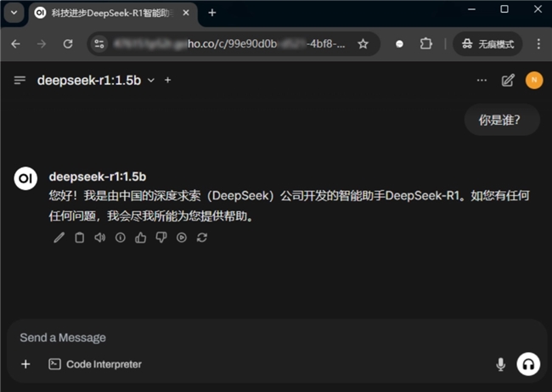Focus the Send a Message input

tap(276, 338)
